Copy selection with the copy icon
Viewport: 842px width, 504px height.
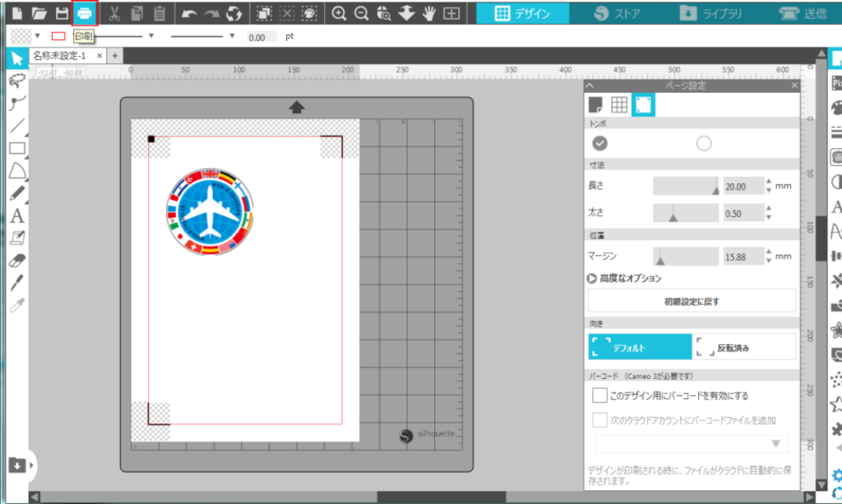coord(137,13)
